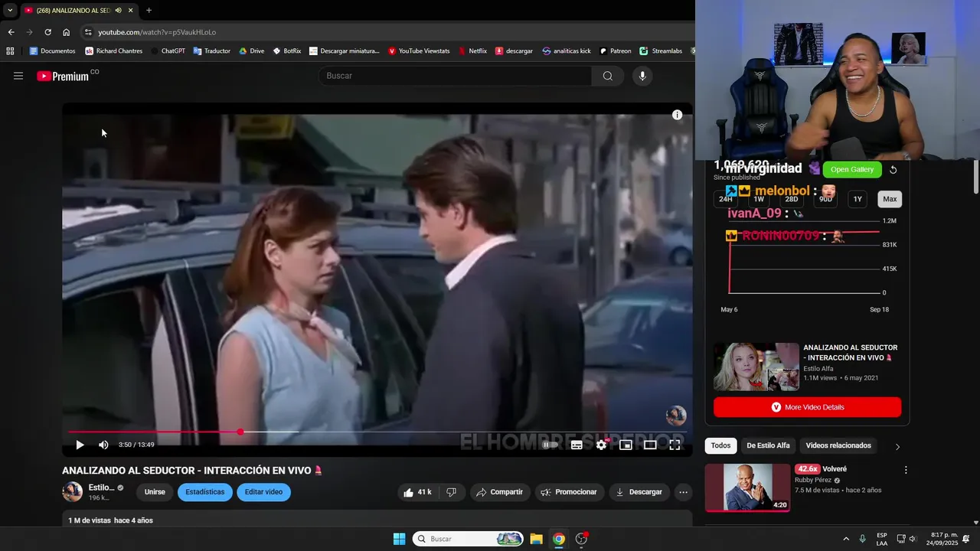Select De Estilo Alfa filter chip
This screenshot has width=980, height=551.
click(768, 445)
